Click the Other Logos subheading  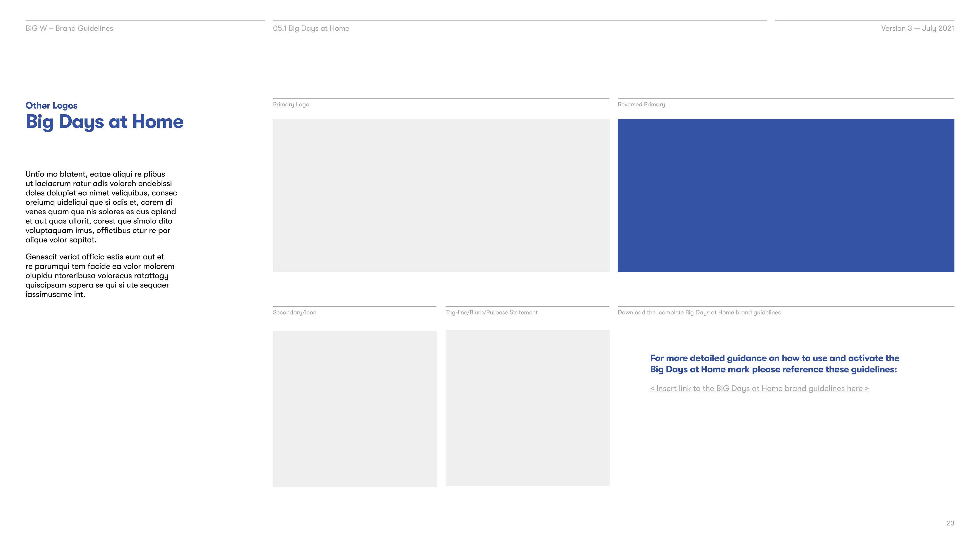point(51,105)
